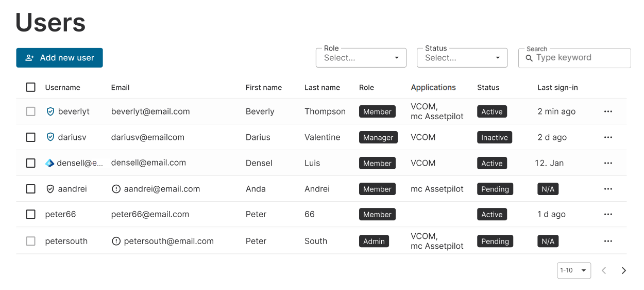
Task: Click the warning icon beside aandrei@email.com
Action: click(116, 189)
